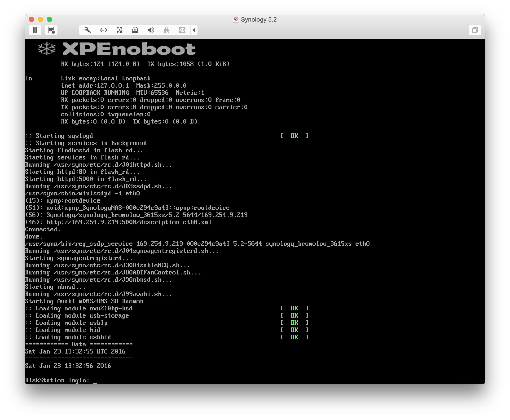This screenshot has height=420, width=510.
Task: Open virtual machine settings wrench icon
Action: click(88, 30)
